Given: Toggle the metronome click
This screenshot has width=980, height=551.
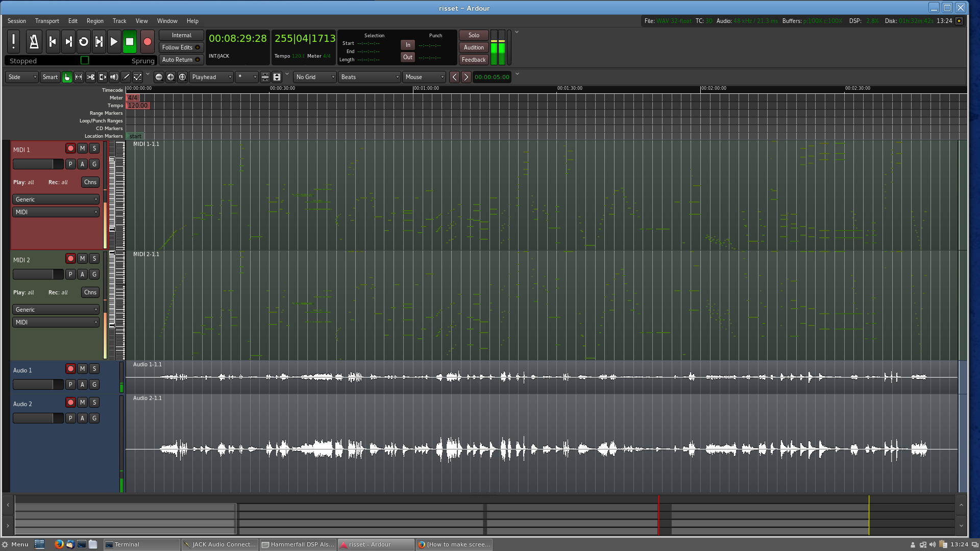Looking at the screenshot, I should [34, 42].
